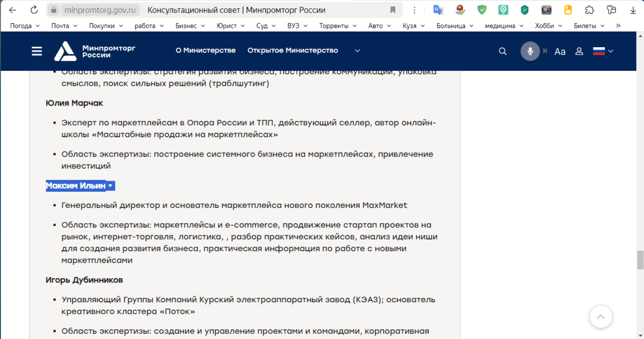Expand the Суд bookmarks folder
Screen dimensions: 644x339
(x=266, y=25)
